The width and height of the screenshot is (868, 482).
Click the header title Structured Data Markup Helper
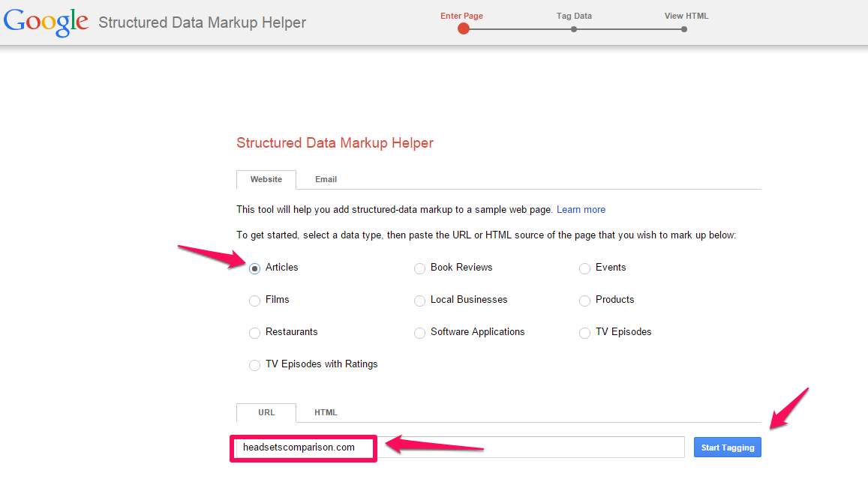click(202, 22)
